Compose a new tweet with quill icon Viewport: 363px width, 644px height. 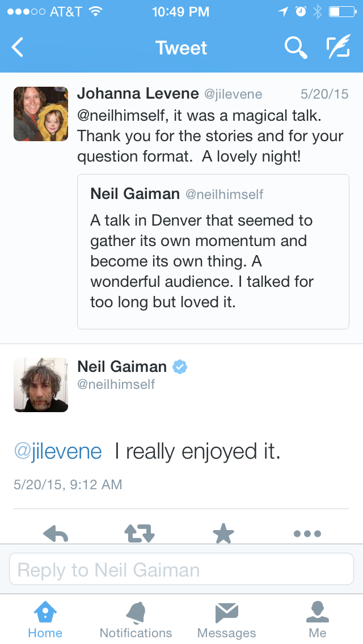[x=338, y=48]
